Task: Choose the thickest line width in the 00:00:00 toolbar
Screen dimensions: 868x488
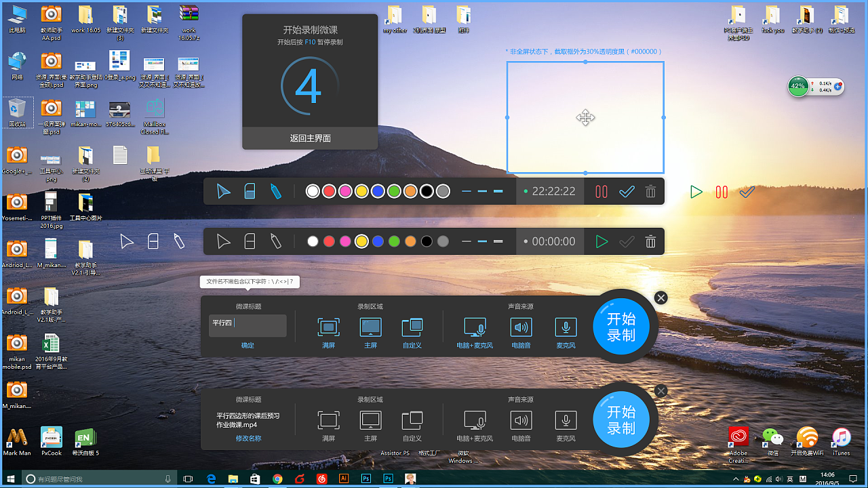Action: [498, 241]
